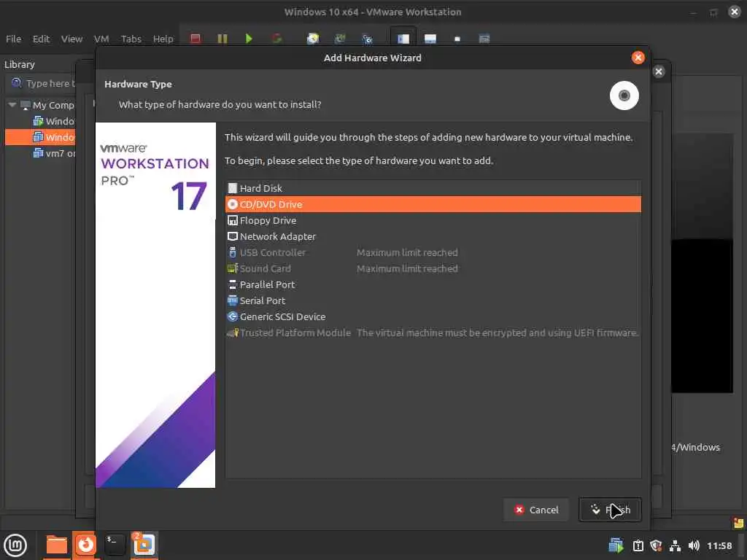This screenshot has width=747, height=560.
Task: Close the settings dialog behind the wizard
Action: (x=659, y=71)
